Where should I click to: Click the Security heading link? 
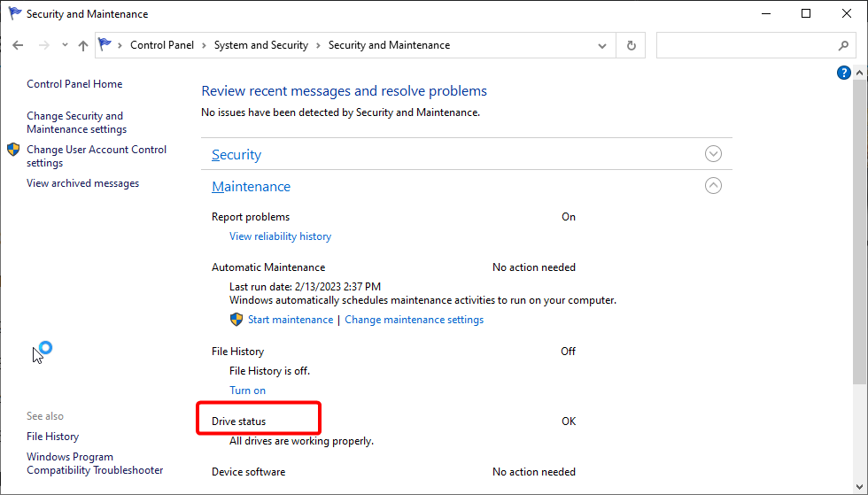(x=236, y=155)
